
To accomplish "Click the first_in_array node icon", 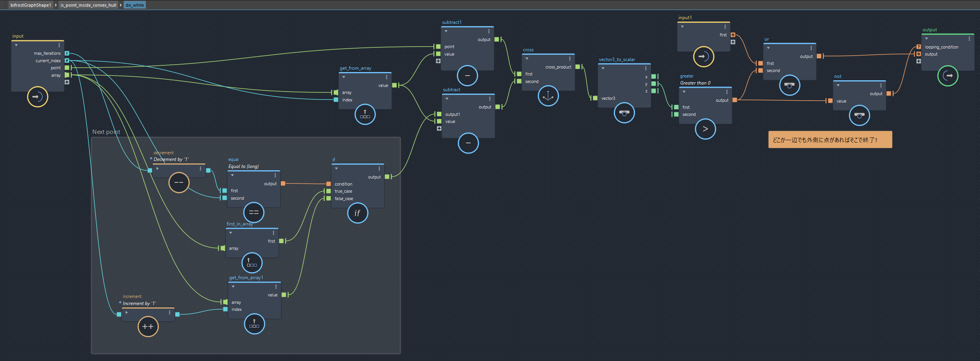I will (x=252, y=263).
